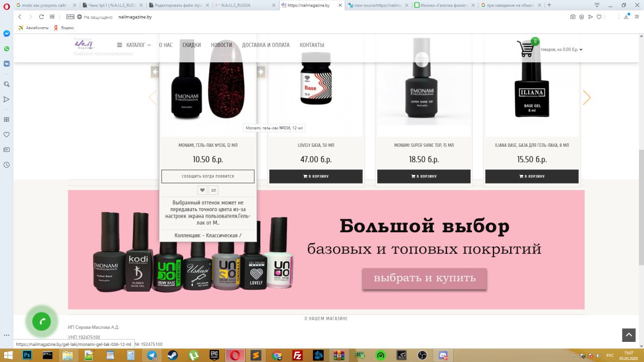Image resolution: width=644 pixels, height=362 pixels.
Task: Switch to 'Редактировать файл: style' tab
Action: (178, 5)
